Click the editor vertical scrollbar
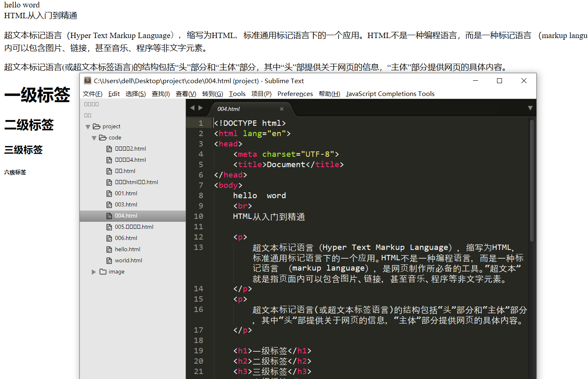 coord(532,180)
